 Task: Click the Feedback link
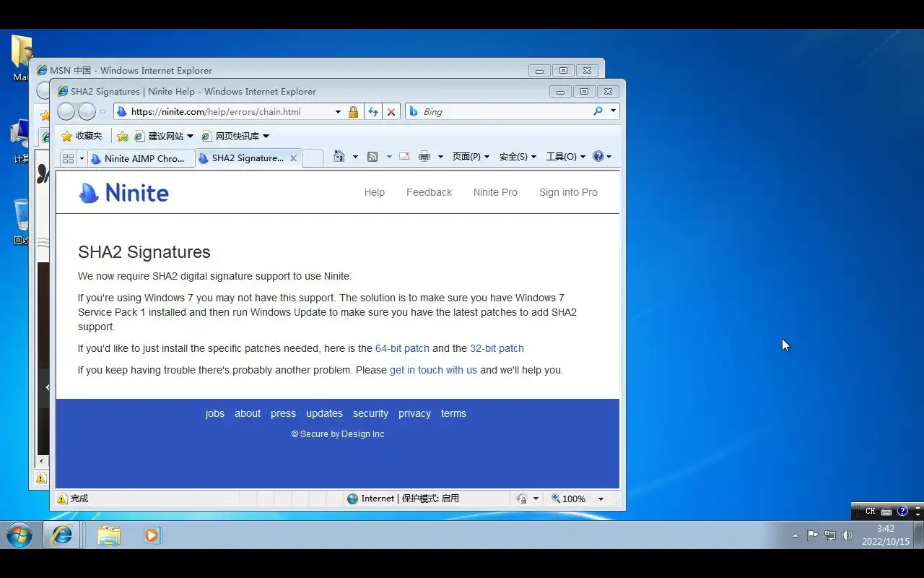pyautogui.click(x=429, y=192)
